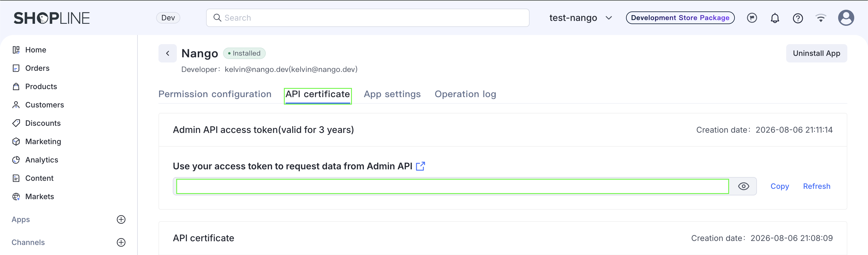Click the Home sidebar icon
Viewport: 868px width, 255px height.
tap(16, 50)
